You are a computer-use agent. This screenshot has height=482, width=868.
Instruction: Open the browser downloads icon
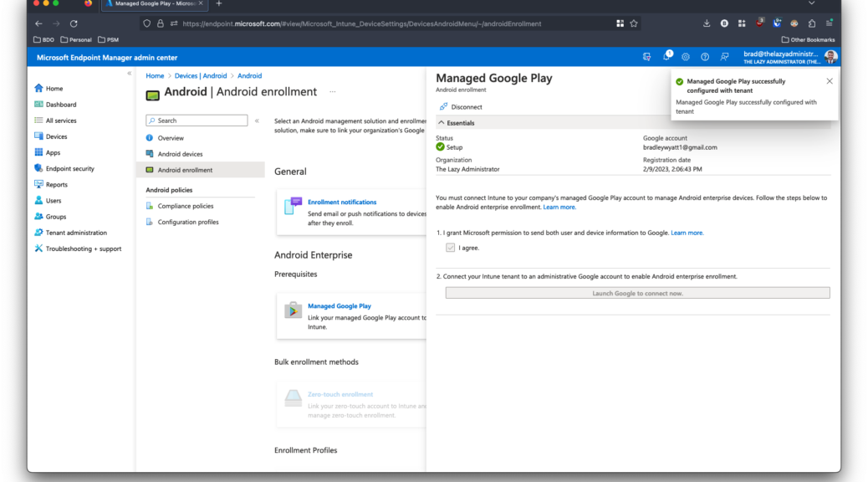coord(707,23)
